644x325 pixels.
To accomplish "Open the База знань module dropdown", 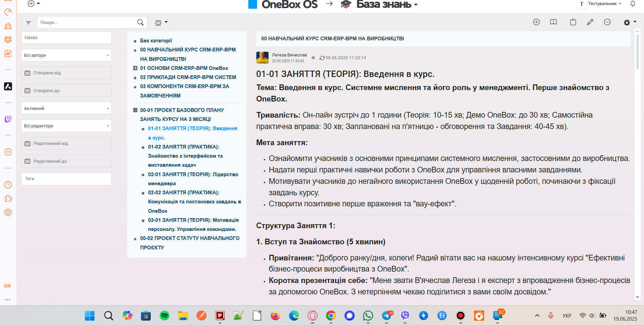I will 387,4.
